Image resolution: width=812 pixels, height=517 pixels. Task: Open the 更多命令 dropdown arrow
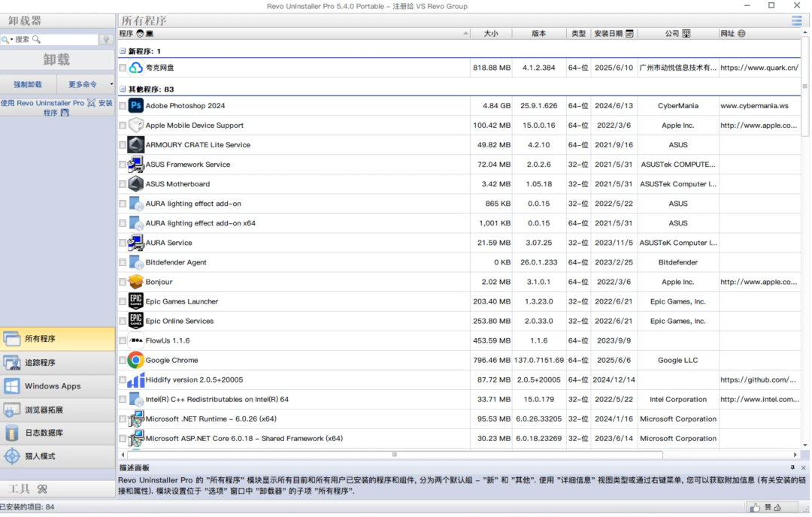point(111,84)
